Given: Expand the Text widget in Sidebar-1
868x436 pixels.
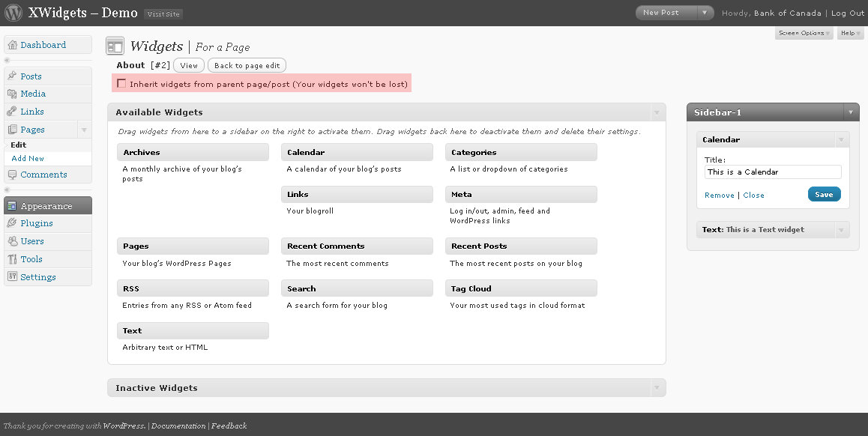Looking at the screenshot, I should coord(842,230).
